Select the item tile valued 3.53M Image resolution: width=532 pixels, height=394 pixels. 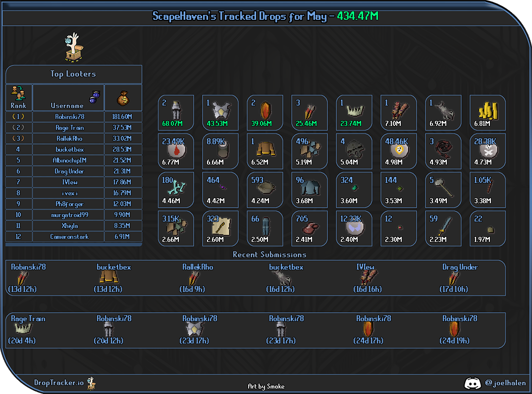click(399, 190)
